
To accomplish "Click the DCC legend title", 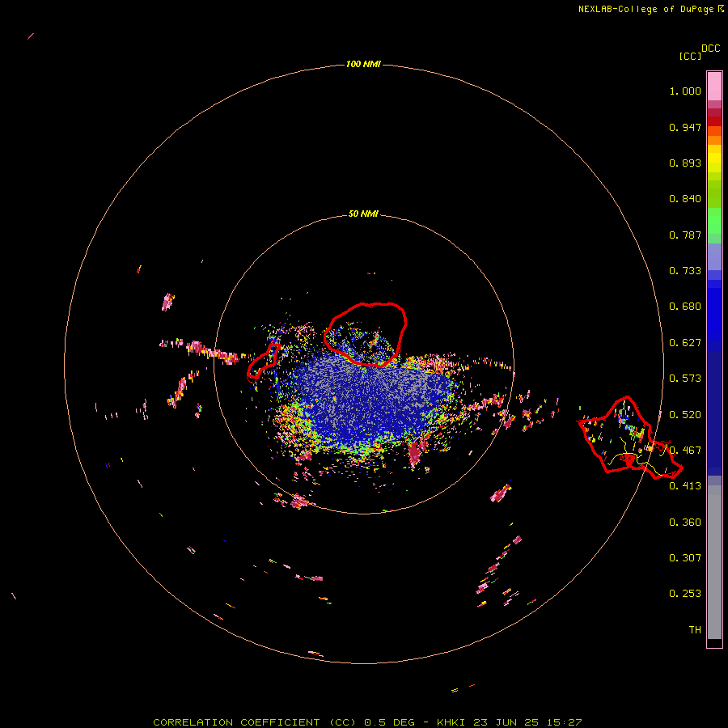I will [711, 49].
